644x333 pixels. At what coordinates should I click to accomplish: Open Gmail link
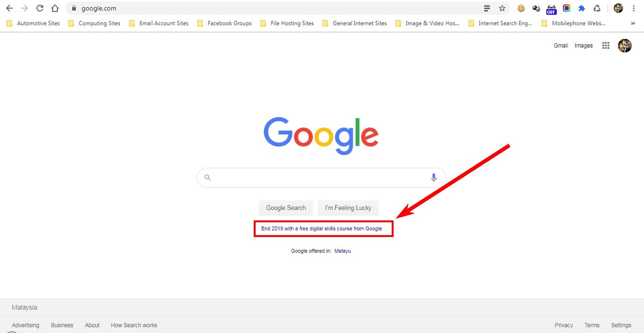click(x=560, y=45)
